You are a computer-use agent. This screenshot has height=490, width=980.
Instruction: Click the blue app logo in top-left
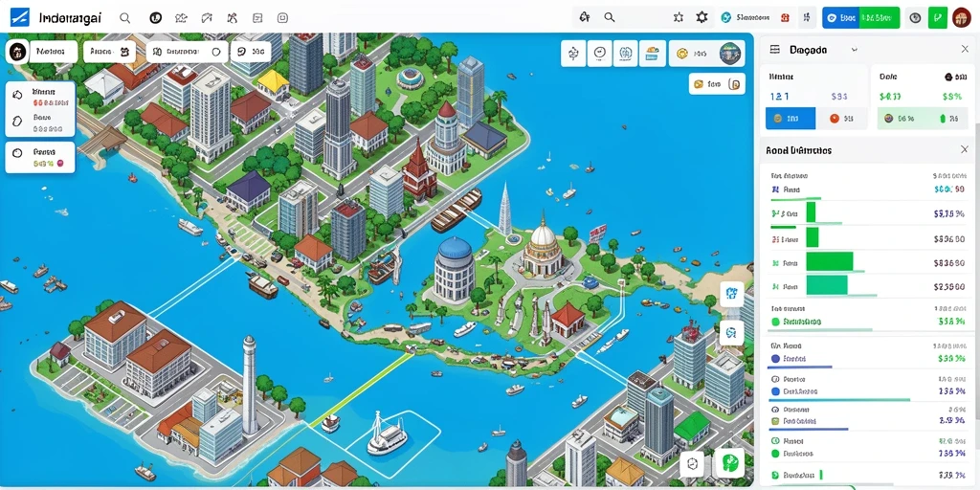click(x=20, y=17)
